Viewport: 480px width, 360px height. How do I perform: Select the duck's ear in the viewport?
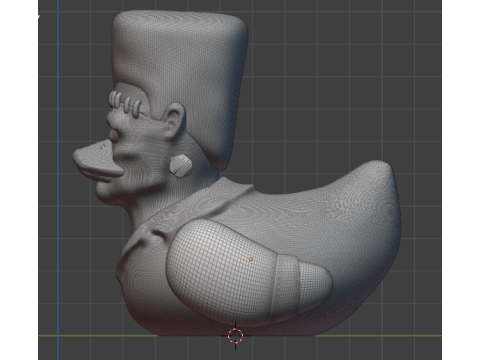175,120
